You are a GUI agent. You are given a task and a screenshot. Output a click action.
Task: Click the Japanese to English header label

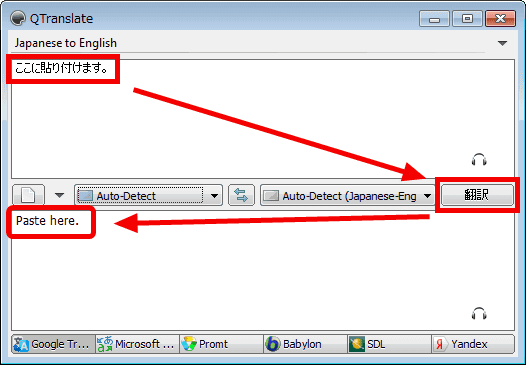click(66, 43)
